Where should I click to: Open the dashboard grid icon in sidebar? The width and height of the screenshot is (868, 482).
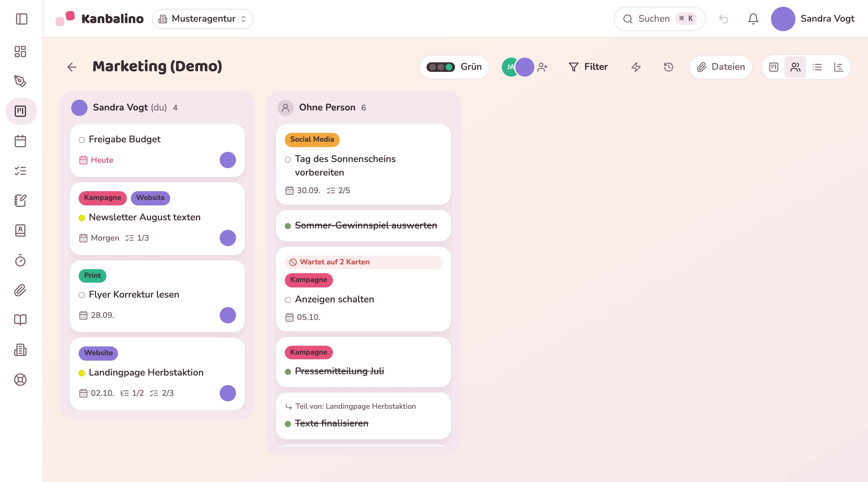pos(20,52)
